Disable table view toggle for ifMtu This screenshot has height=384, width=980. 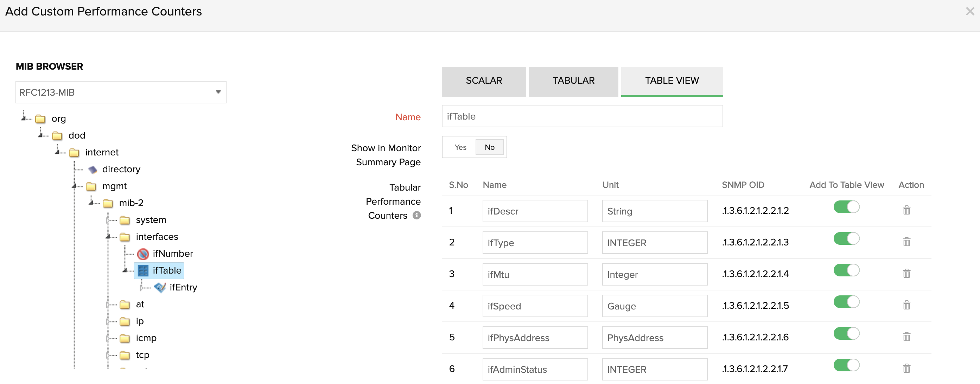pyautogui.click(x=846, y=270)
